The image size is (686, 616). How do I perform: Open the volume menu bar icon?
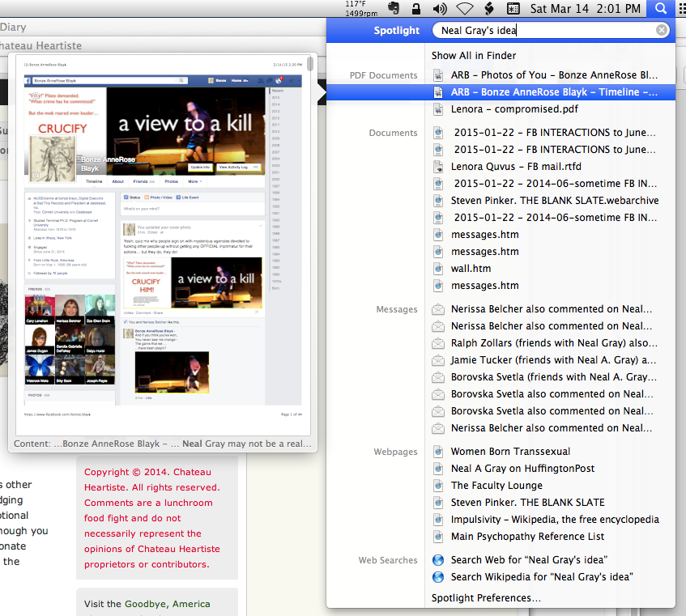point(438,9)
